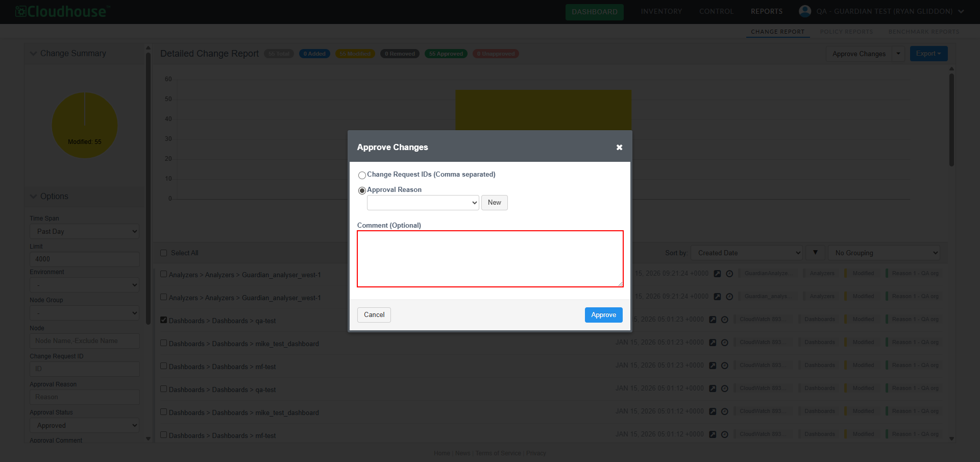Uncheck the checked Dashboards qa-test row checkbox

(x=164, y=320)
